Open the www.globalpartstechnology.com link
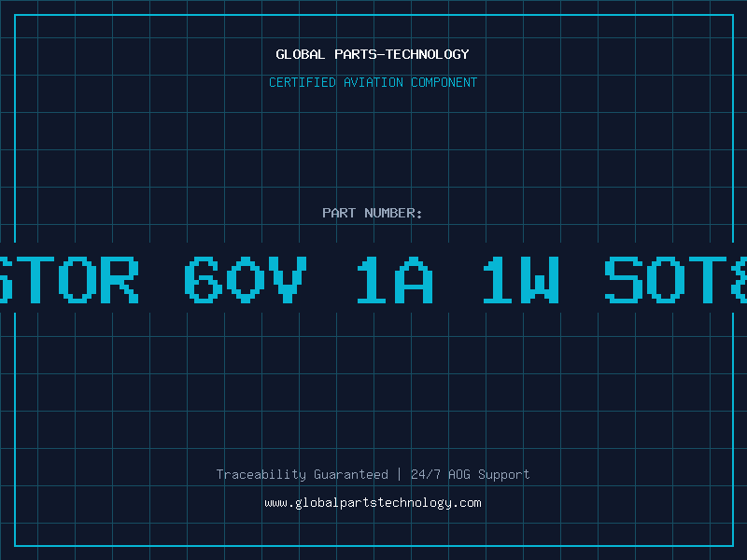Viewport: 747px width, 560px height. pos(373,503)
